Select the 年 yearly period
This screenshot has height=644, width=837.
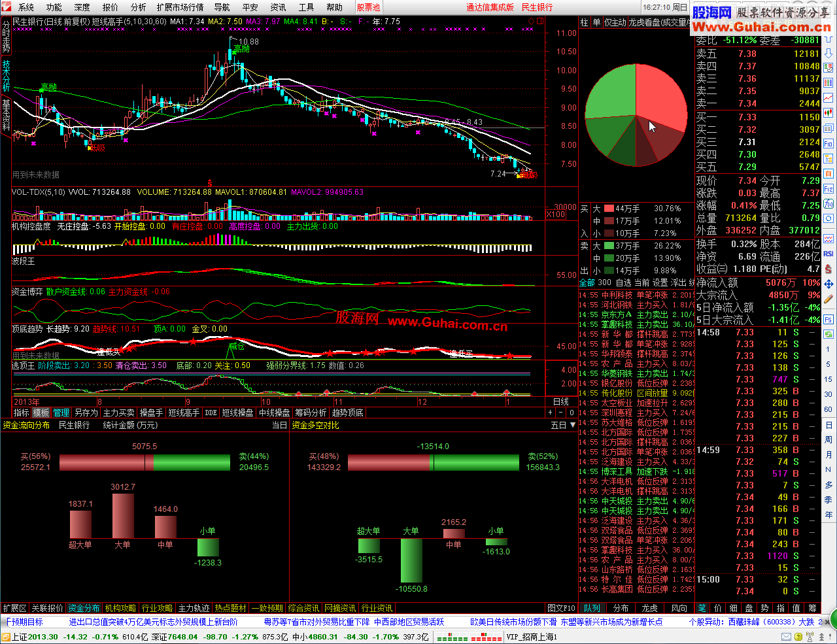[x=828, y=515]
